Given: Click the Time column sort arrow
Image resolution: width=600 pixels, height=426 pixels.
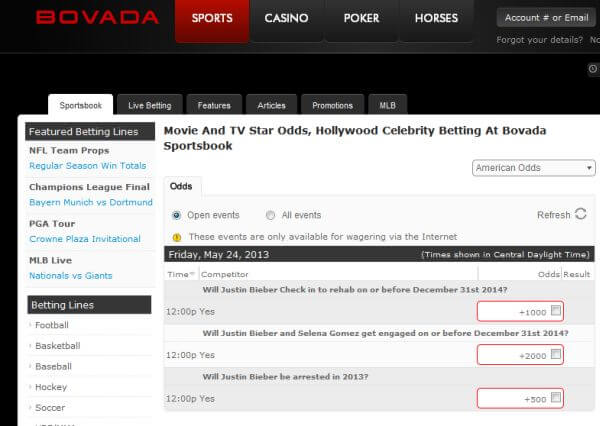Looking at the screenshot, I should point(192,274).
